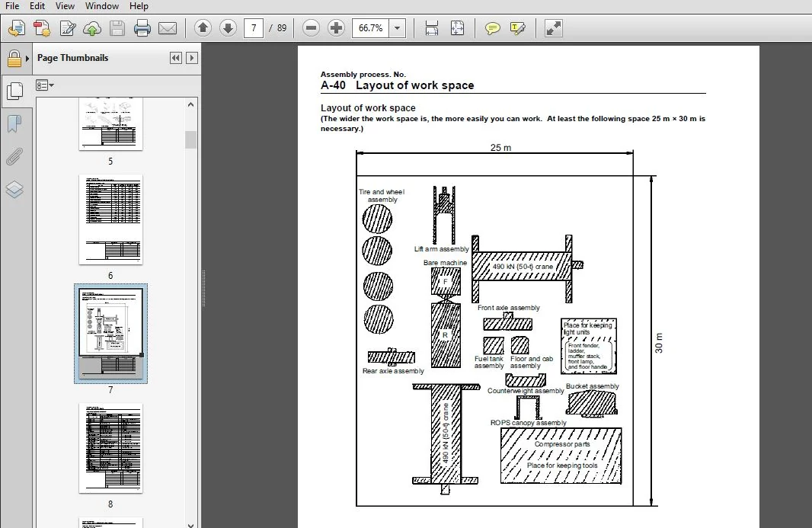812x528 pixels.
Task: Click the 'Tire and wheel assembly' label
Action: [x=382, y=195]
